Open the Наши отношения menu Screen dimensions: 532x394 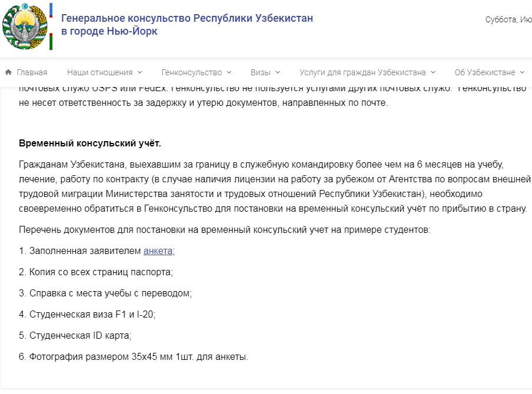[x=99, y=73]
